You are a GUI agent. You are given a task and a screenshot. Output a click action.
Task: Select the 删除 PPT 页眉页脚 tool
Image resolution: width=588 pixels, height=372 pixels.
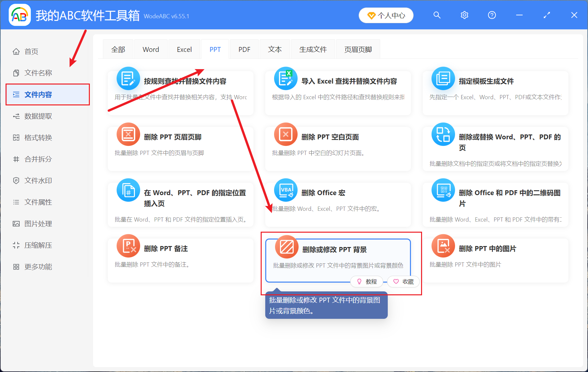point(180,144)
